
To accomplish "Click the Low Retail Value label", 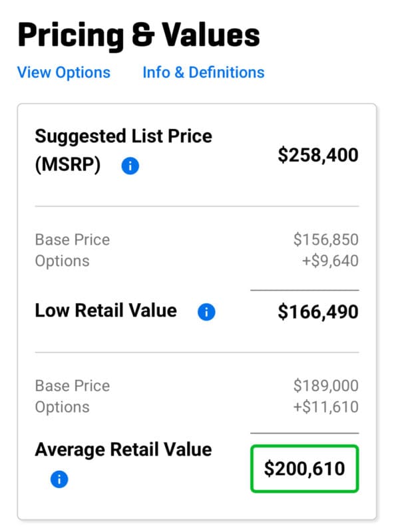I will pos(106,311).
